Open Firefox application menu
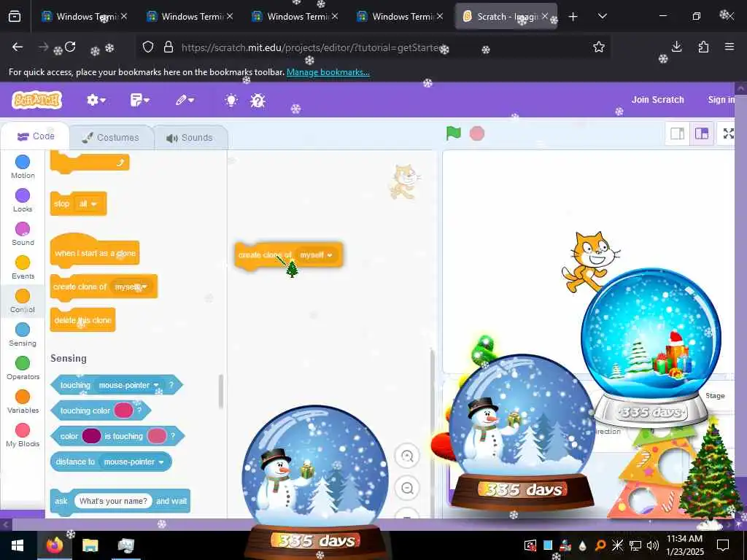 point(729,47)
